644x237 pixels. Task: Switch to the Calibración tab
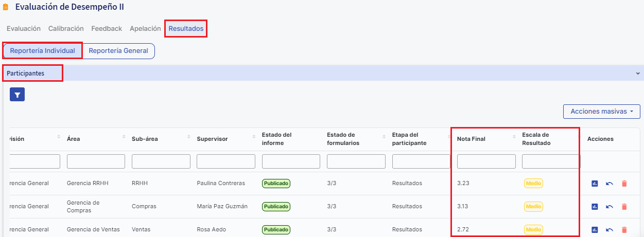point(66,29)
